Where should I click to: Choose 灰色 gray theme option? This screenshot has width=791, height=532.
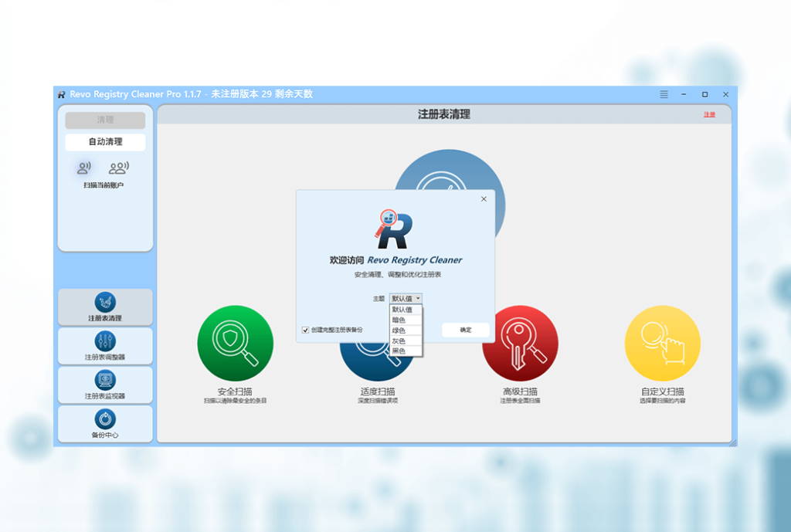pos(406,341)
